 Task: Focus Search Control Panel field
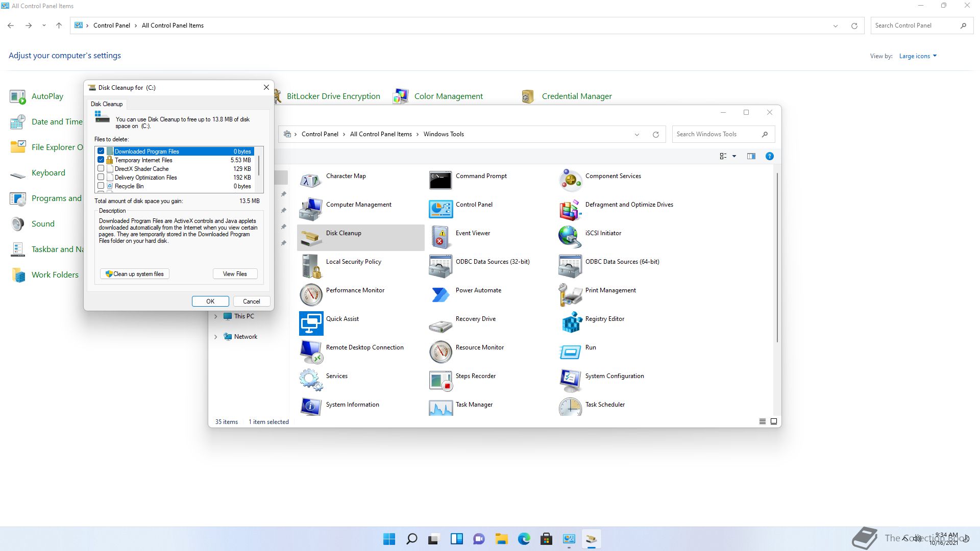pyautogui.click(x=922, y=26)
